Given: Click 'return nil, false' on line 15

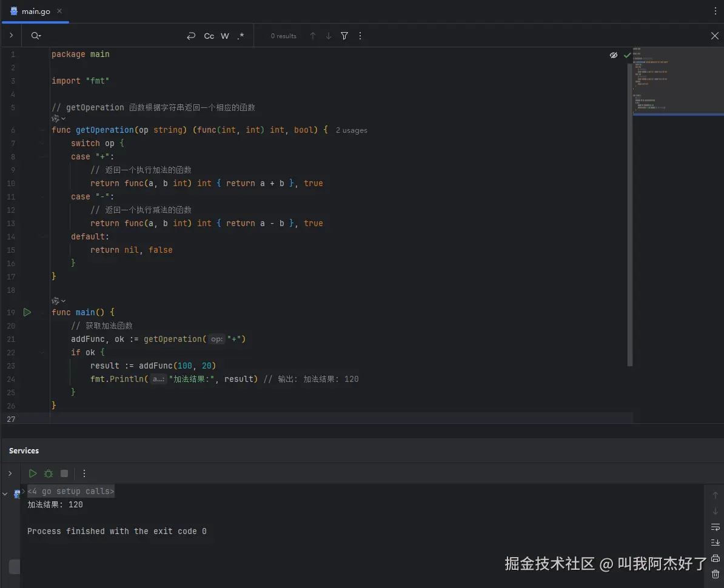Looking at the screenshot, I should click(x=132, y=250).
